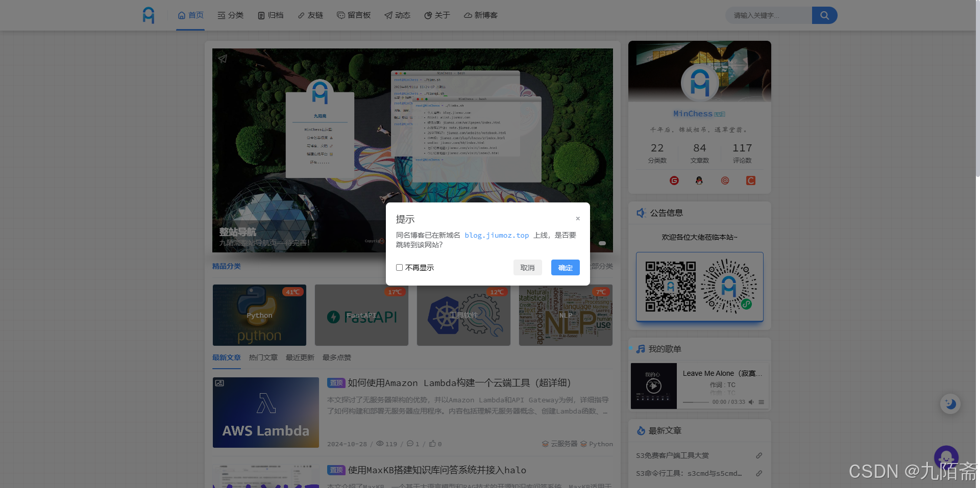The image size is (980, 488).
Task: Open the AWS Lambda article thumbnail
Action: pyautogui.click(x=266, y=413)
